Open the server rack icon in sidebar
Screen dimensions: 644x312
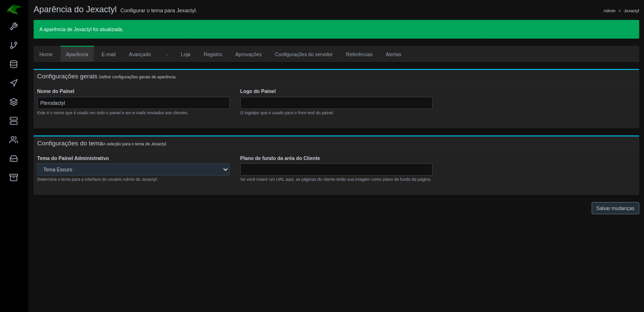click(14, 121)
